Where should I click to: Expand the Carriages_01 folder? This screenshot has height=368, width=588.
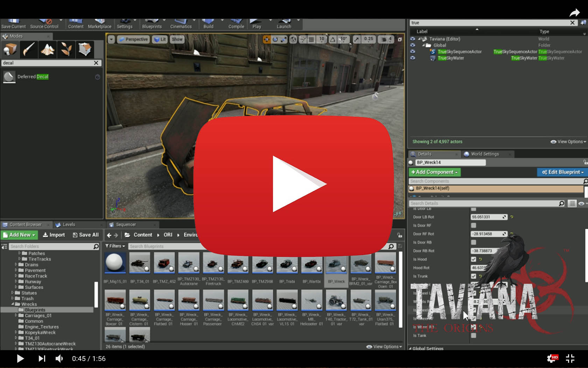pos(16,315)
